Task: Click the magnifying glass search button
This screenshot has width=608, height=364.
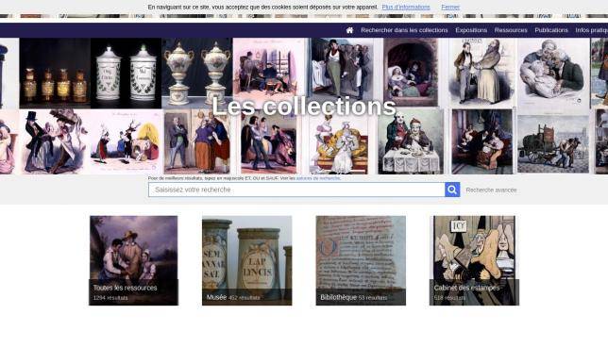Action: click(x=452, y=190)
